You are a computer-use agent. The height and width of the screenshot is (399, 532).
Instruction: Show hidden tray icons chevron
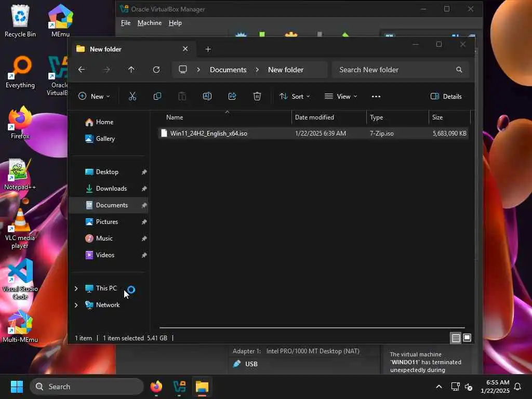click(438, 387)
